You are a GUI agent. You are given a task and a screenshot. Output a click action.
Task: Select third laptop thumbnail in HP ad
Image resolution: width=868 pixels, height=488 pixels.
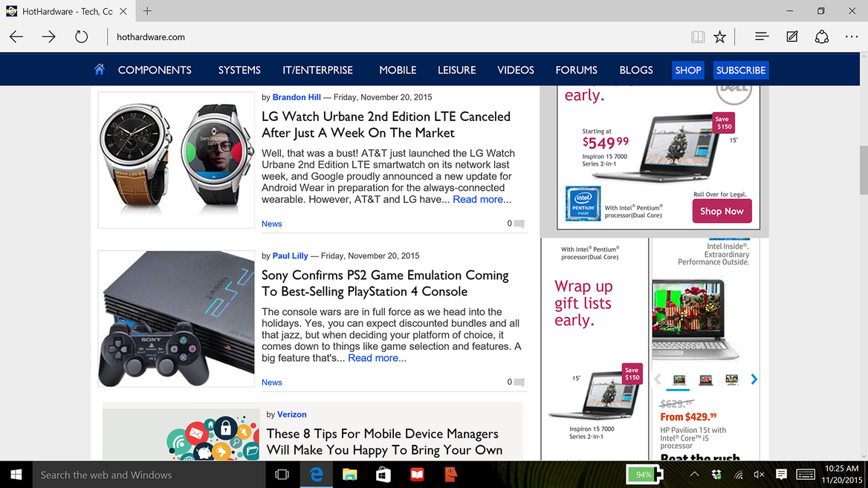pos(732,380)
